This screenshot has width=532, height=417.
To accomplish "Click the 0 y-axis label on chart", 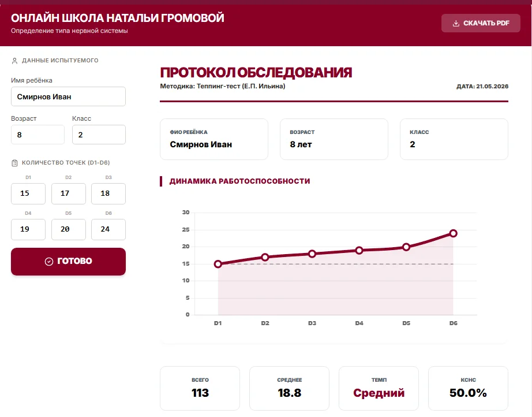I will point(188,315).
